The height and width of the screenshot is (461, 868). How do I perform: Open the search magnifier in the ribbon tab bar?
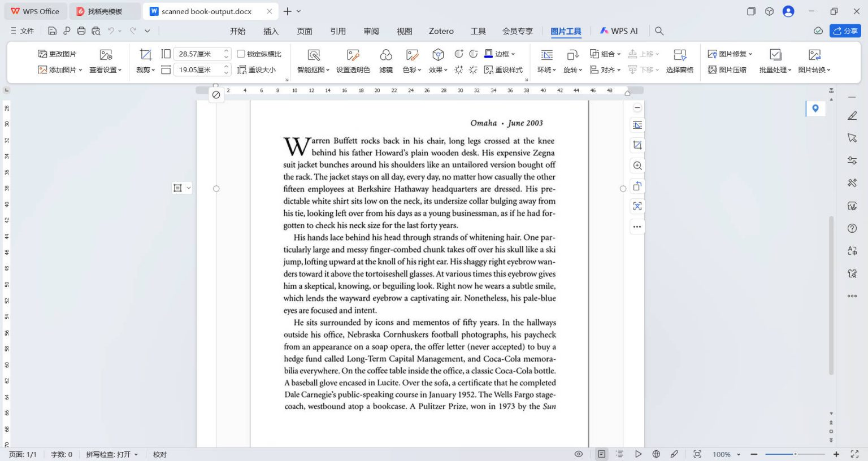(x=659, y=31)
